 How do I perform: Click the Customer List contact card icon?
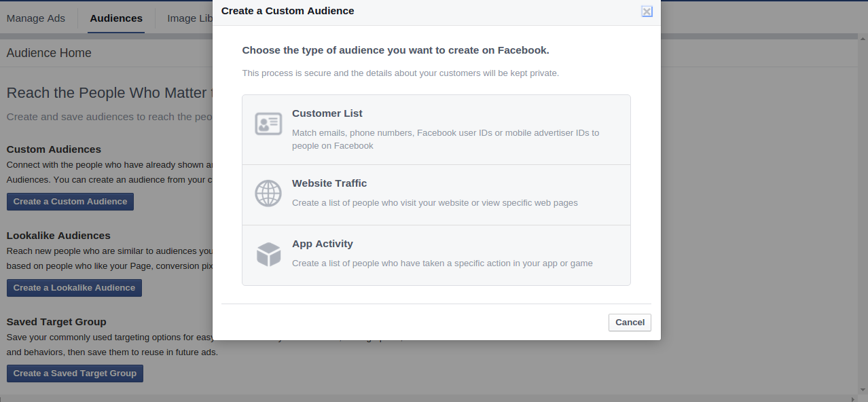coord(268,124)
